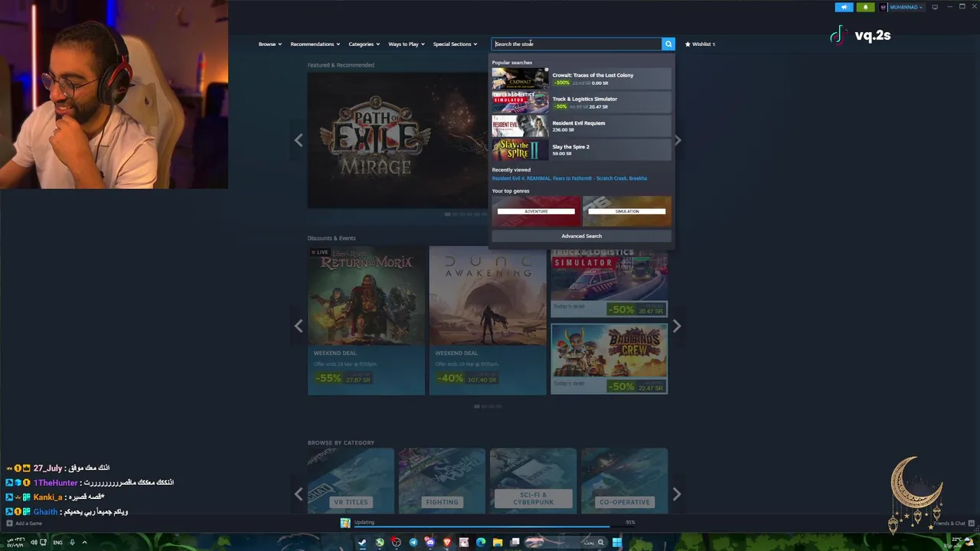
Task: Launch Brave browser from the taskbar
Action: point(447,543)
